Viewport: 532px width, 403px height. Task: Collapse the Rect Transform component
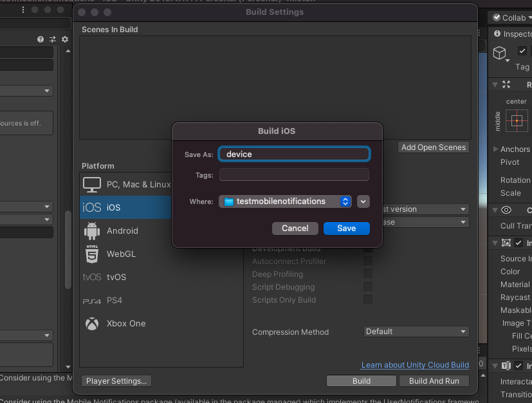tap(495, 84)
